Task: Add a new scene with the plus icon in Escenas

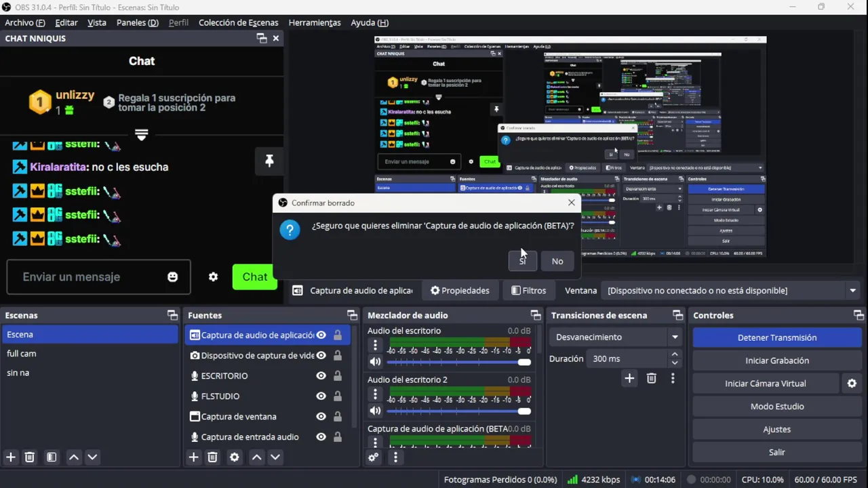Action: coord(10,457)
